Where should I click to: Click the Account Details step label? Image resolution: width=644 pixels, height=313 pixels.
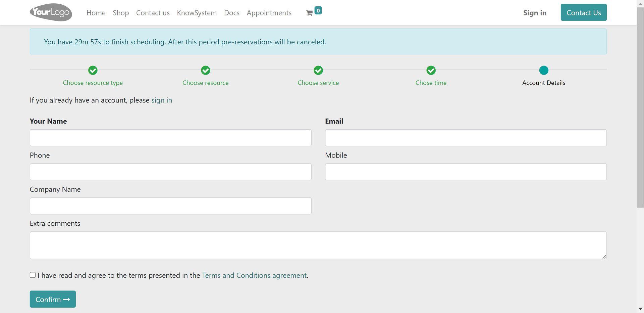click(544, 83)
